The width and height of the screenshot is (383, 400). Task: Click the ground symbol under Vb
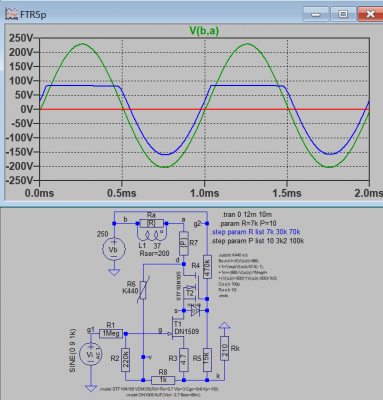(114, 272)
